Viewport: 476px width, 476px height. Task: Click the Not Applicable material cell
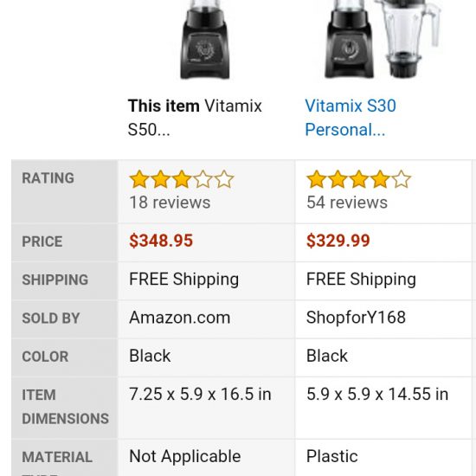point(185,457)
